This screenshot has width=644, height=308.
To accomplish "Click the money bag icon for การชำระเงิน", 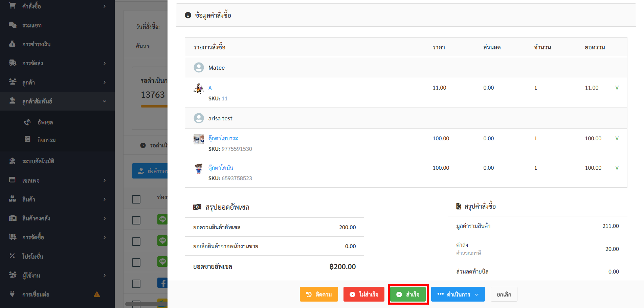I will click(x=12, y=44).
